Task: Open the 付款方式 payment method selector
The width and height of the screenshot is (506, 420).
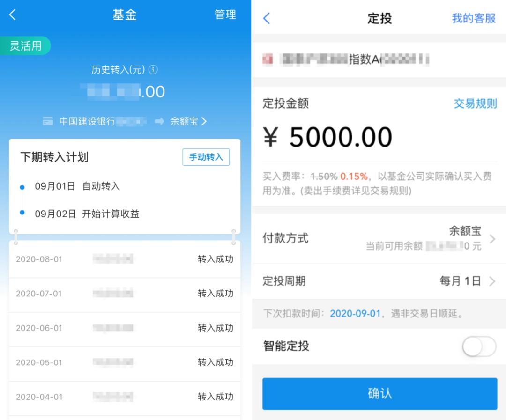Action: [x=379, y=239]
